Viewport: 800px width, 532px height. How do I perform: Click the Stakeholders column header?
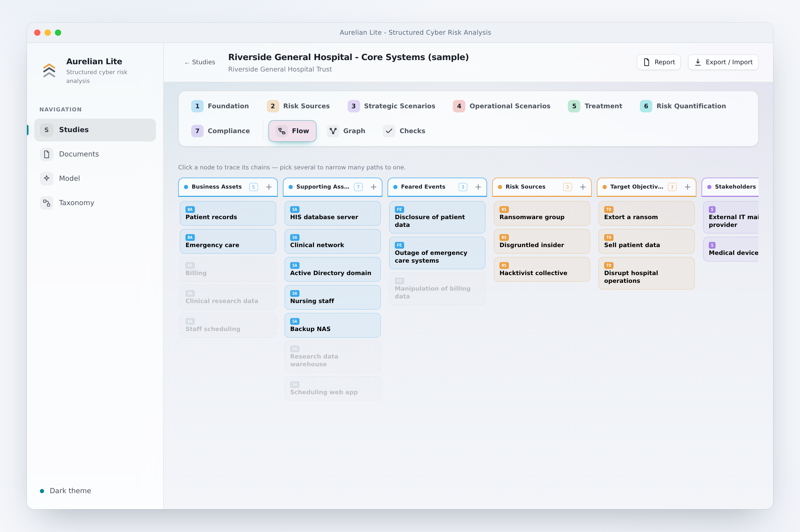[730, 187]
